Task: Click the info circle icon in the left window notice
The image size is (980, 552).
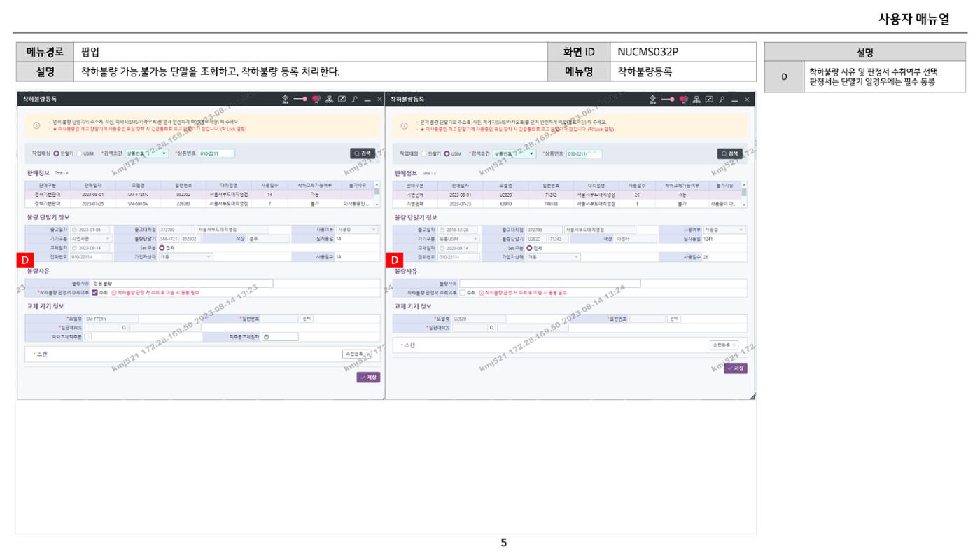Action: pos(36,125)
